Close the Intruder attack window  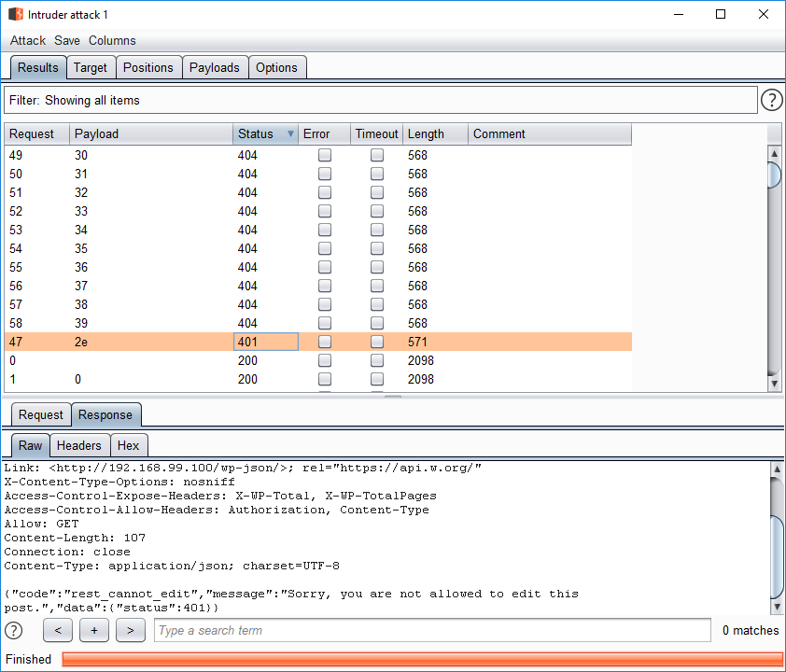764,14
